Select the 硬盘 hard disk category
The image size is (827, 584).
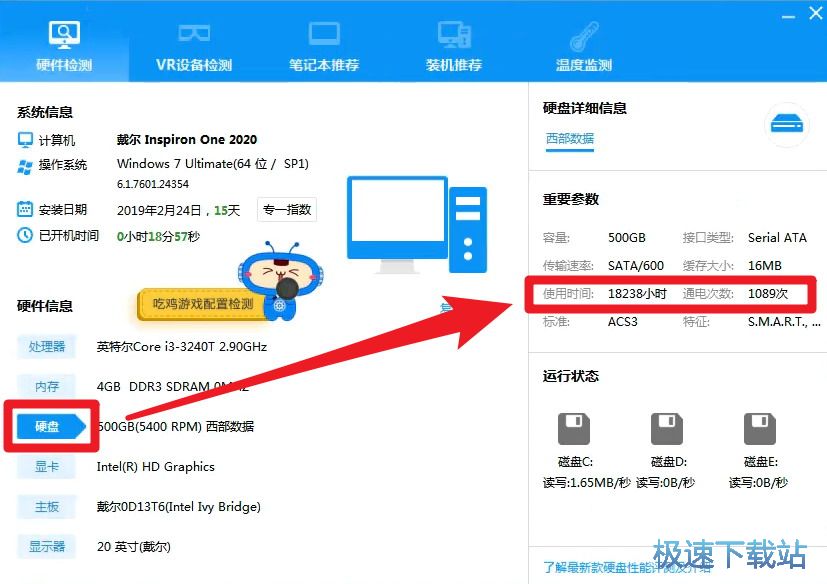pos(51,426)
